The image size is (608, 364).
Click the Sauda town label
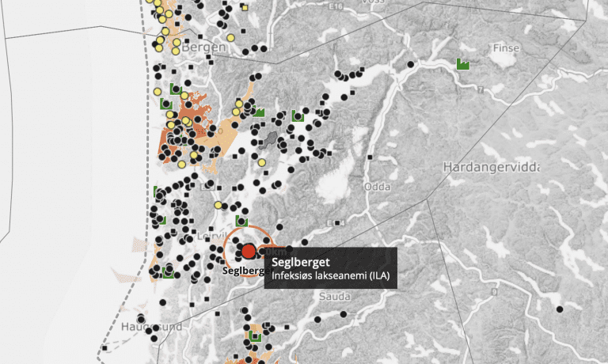point(335,297)
